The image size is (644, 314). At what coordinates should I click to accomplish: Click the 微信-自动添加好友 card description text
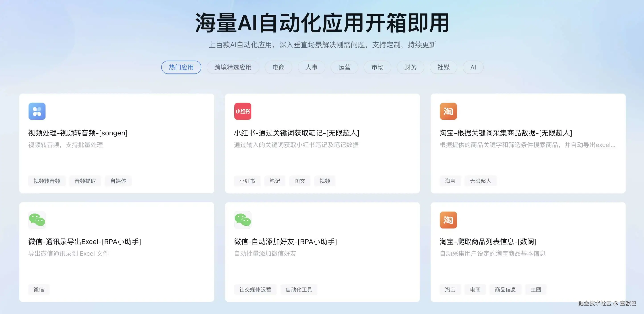click(x=265, y=254)
